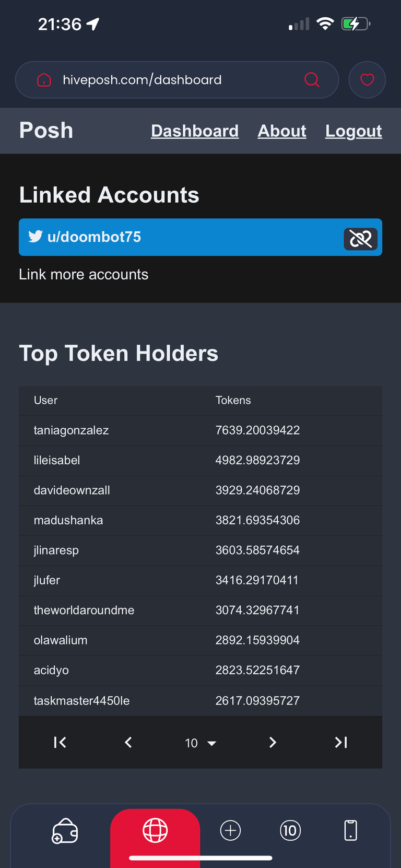The width and height of the screenshot is (401, 868).
Task: Go to the first page of holders
Action: (x=60, y=742)
